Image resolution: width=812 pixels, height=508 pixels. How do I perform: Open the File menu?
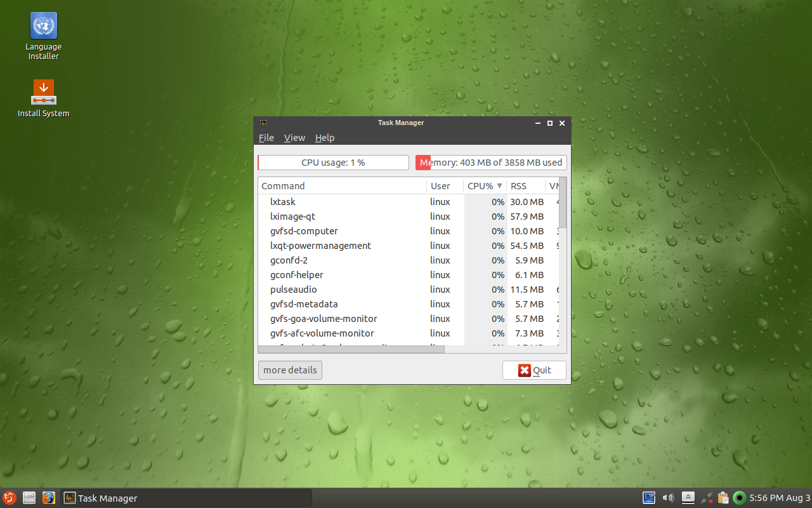pos(266,138)
